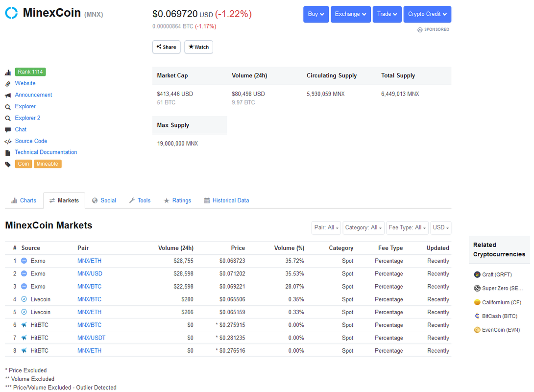Screen dimensions: 534x392
Task: Click the Watch button
Action: (x=199, y=47)
